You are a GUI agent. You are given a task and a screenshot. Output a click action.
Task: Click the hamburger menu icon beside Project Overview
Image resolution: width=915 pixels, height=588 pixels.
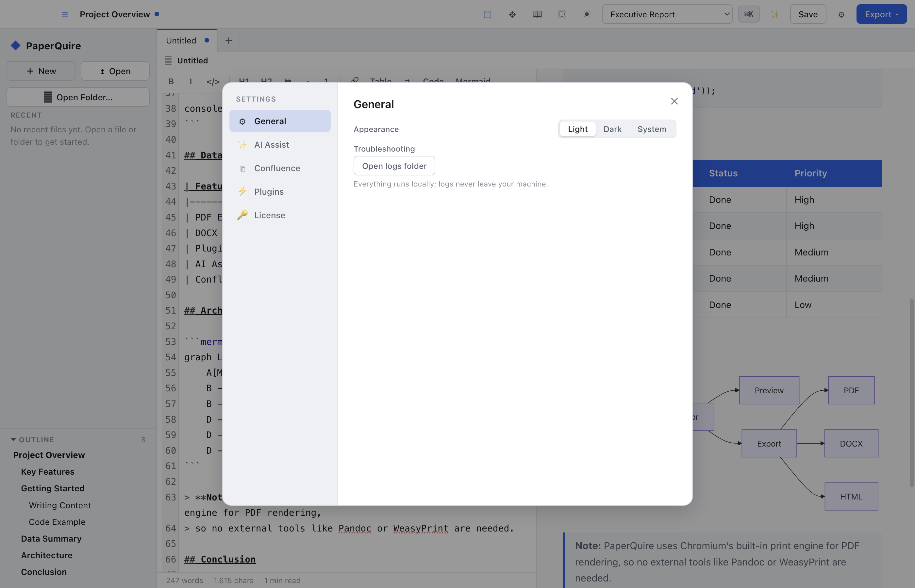(x=64, y=14)
